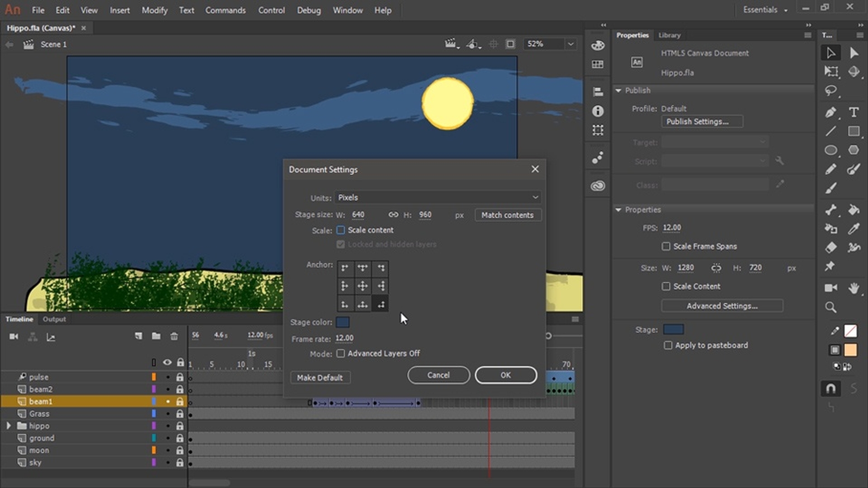Viewport: 868px width, 488px height.
Task: Expand the hippo layer folder
Action: coord(8,425)
